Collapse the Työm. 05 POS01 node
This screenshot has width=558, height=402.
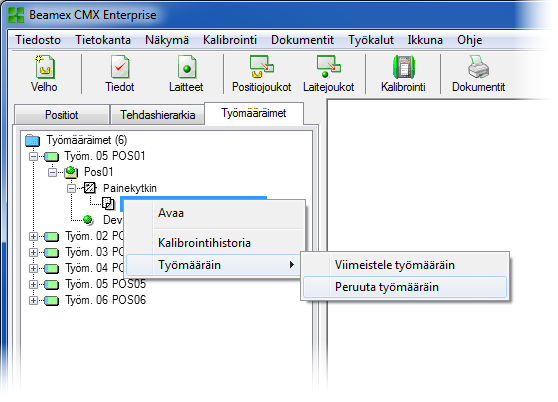click(x=33, y=156)
